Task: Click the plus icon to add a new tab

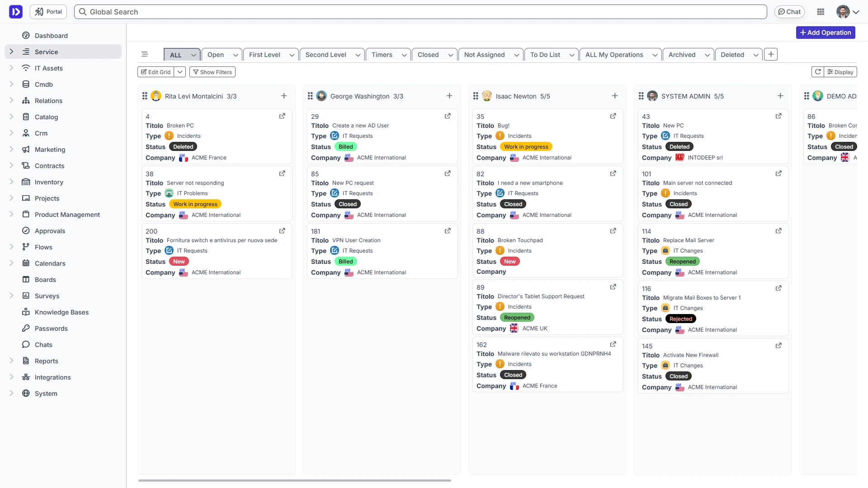Action: [x=771, y=55]
